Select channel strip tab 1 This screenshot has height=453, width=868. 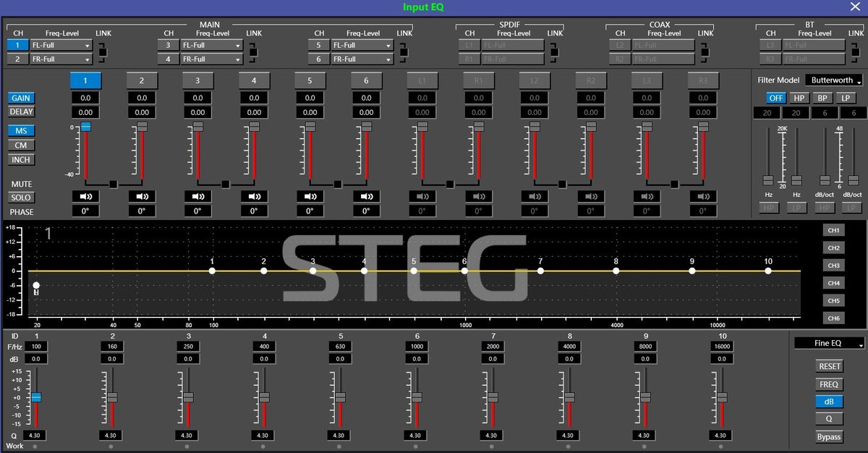point(85,80)
